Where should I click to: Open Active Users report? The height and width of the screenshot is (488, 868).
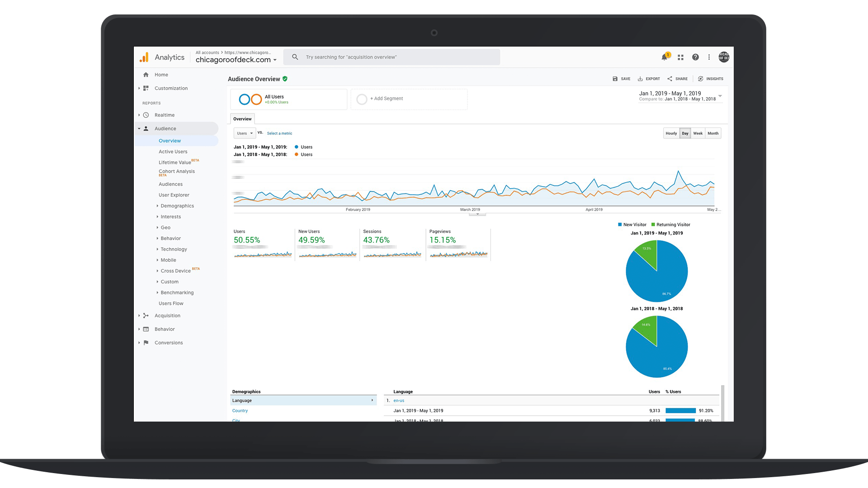173,151
